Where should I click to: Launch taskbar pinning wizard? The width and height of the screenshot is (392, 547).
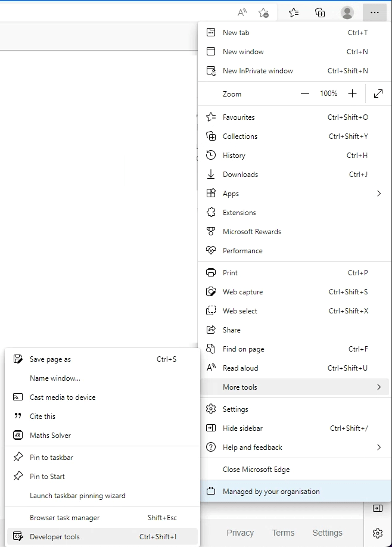point(102,496)
